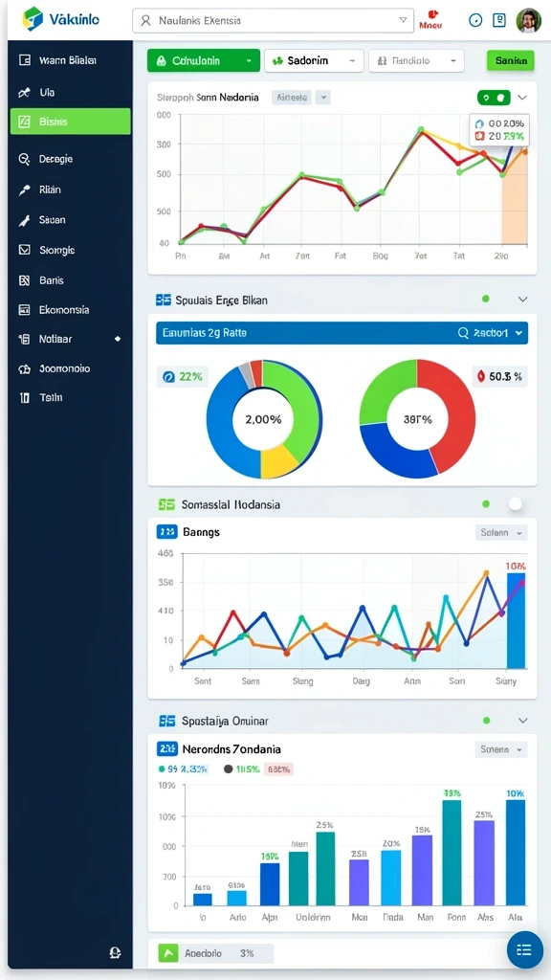The height and width of the screenshot is (980, 551).
Task: Collapse the Spostaiya Onuinar section chevron
Action: pos(523,721)
